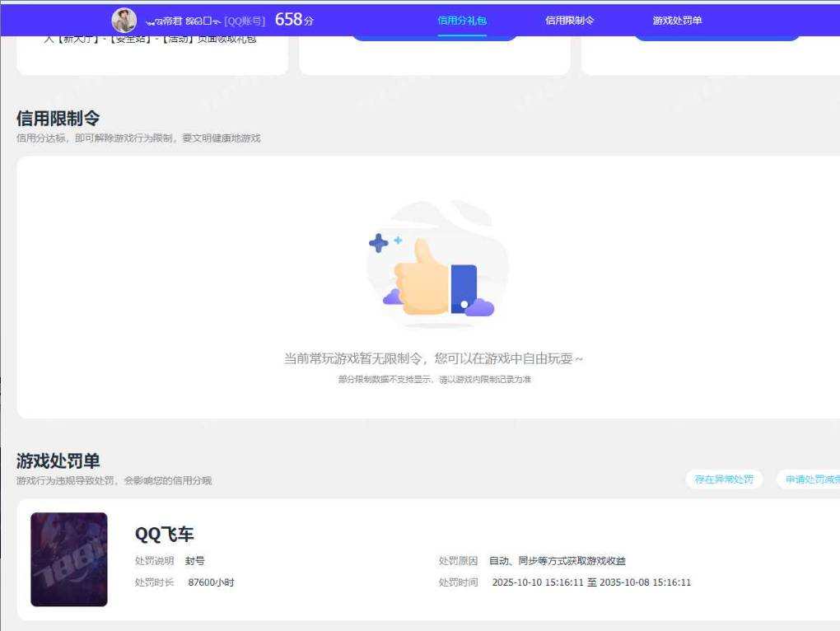The height and width of the screenshot is (631, 840).
Task: Click the 处罚时间 label
Action: [458, 582]
